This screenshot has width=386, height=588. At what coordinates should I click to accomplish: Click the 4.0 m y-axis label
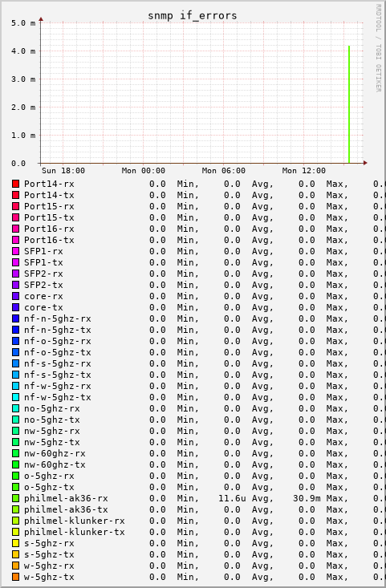tap(23, 51)
